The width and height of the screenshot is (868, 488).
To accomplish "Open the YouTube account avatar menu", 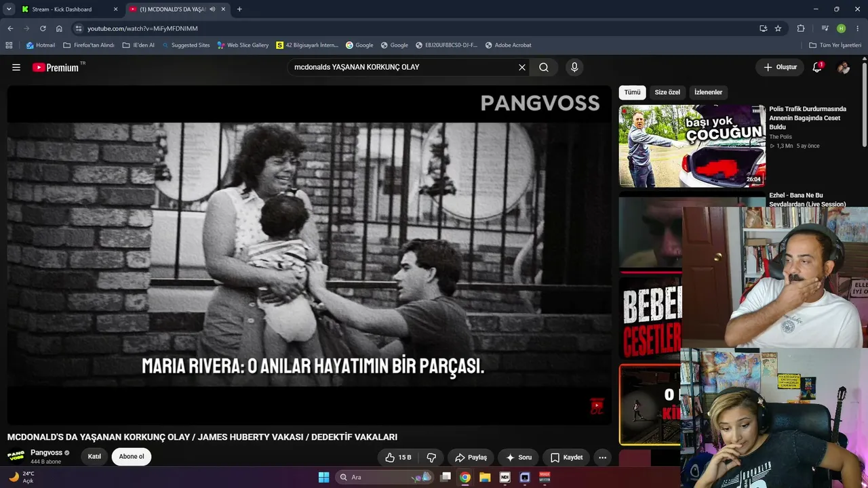I will pyautogui.click(x=844, y=67).
